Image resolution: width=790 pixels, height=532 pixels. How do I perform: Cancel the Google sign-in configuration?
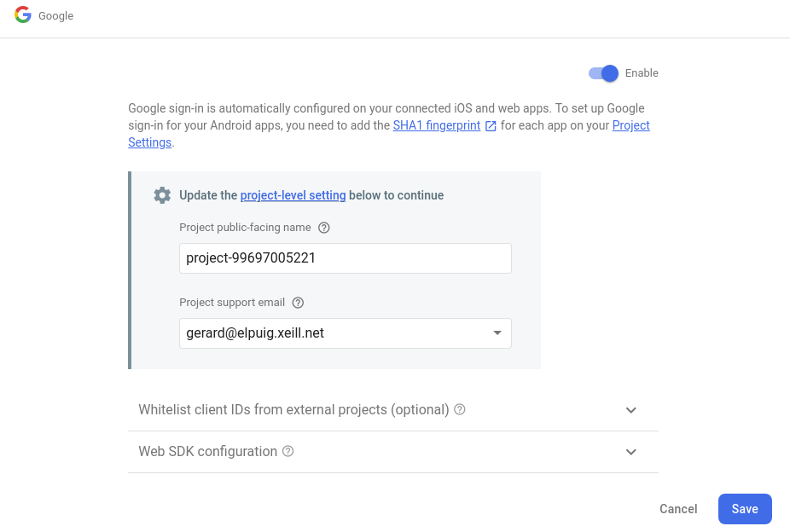(678, 509)
